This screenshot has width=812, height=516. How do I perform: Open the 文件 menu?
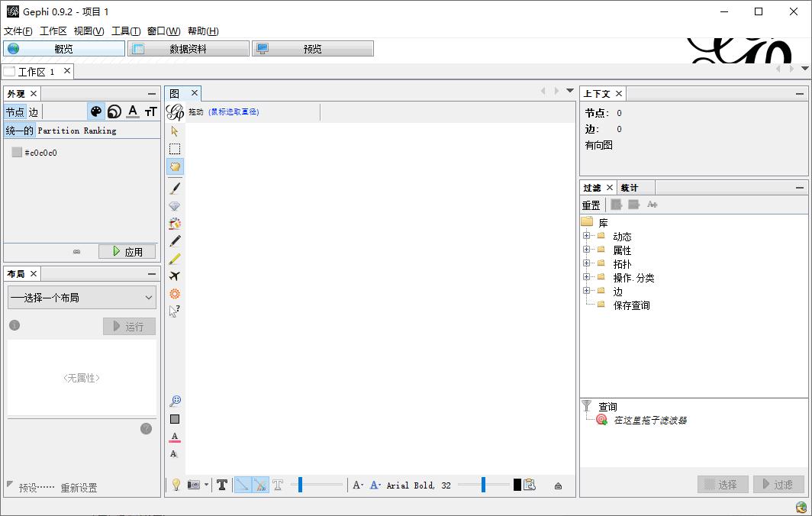(18, 31)
